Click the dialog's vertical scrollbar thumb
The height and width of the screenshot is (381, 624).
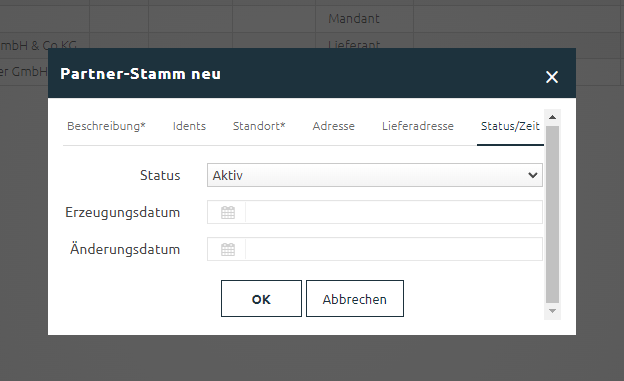click(552, 215)
